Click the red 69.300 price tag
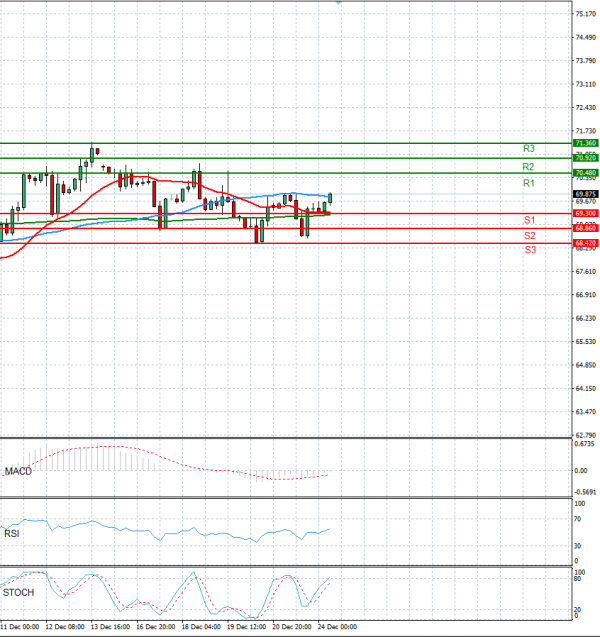 coord(585,213)
